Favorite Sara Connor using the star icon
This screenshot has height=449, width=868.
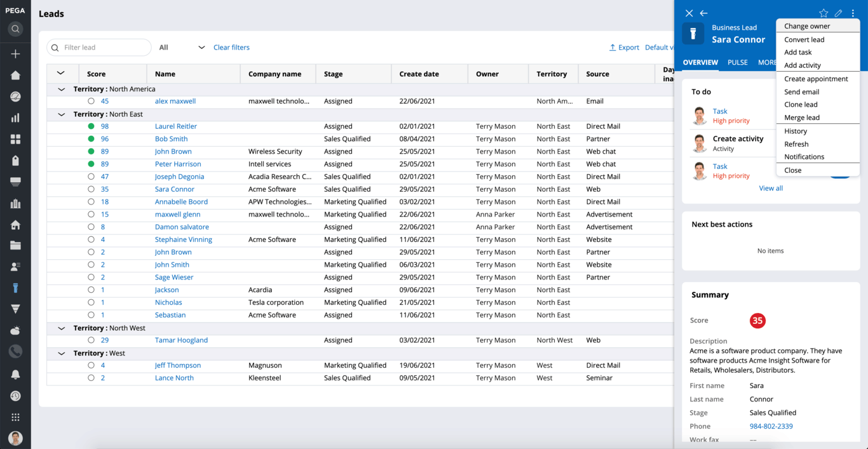[x=824, y=13]
